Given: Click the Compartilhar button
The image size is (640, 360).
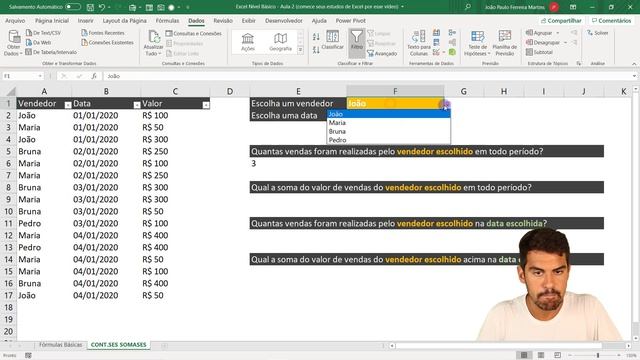Looking at the screenshot, I should (x=562, y=20).
